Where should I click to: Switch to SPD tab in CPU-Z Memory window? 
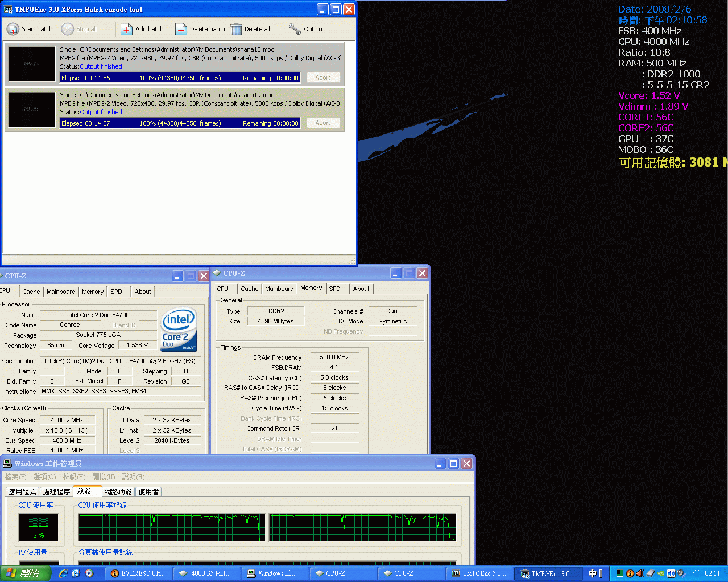click(334, 289)
